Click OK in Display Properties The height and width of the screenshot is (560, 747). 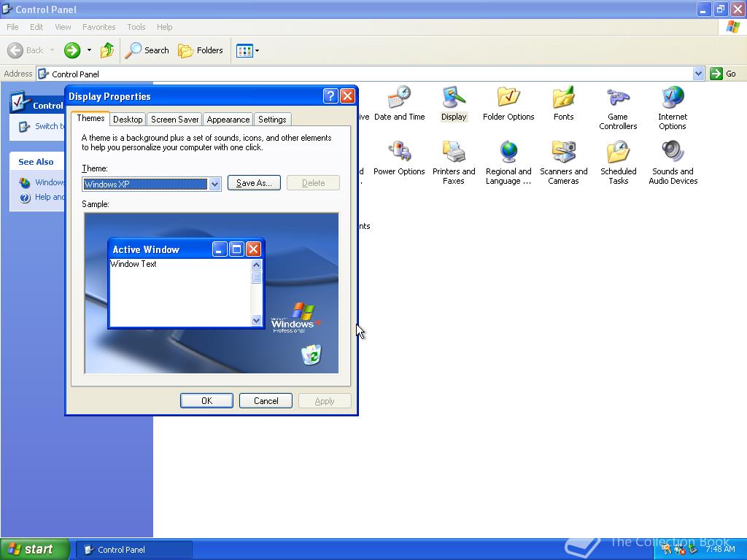click(206, 401)
